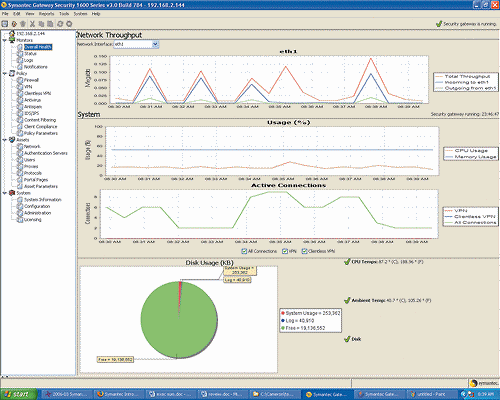Click the paste toolbar icon
The image size is (500, 400).
50,24
